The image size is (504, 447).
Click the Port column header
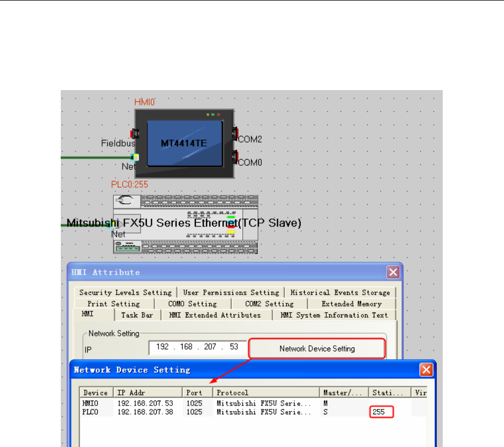(198, 393)
